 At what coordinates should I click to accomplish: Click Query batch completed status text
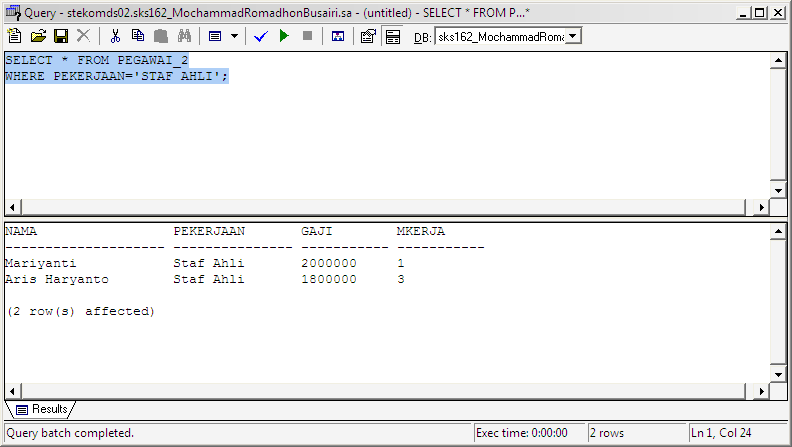70,433
